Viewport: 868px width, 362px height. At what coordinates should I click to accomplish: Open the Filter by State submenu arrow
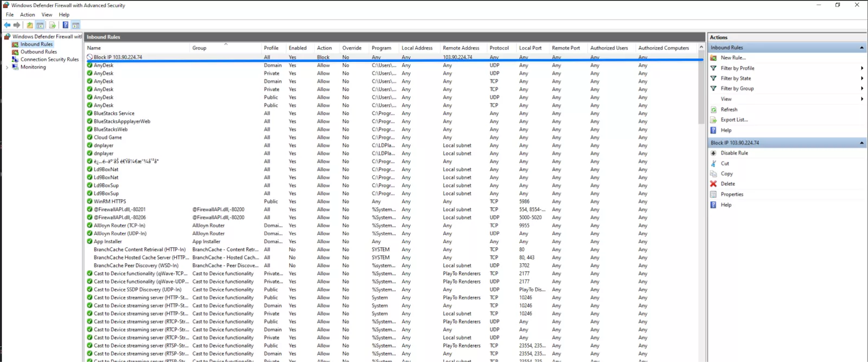(x=861, y=79)
